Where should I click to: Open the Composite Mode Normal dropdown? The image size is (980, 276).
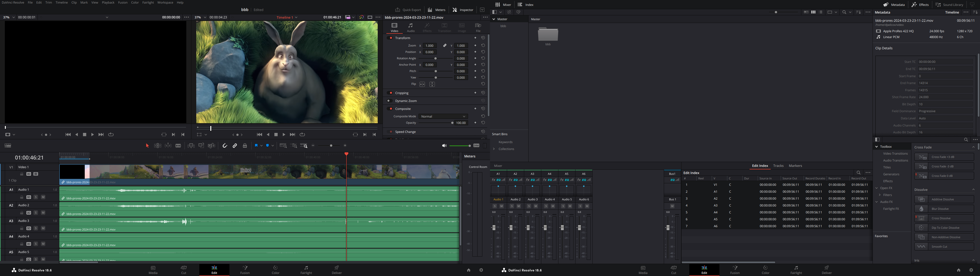tap(443, 116)
